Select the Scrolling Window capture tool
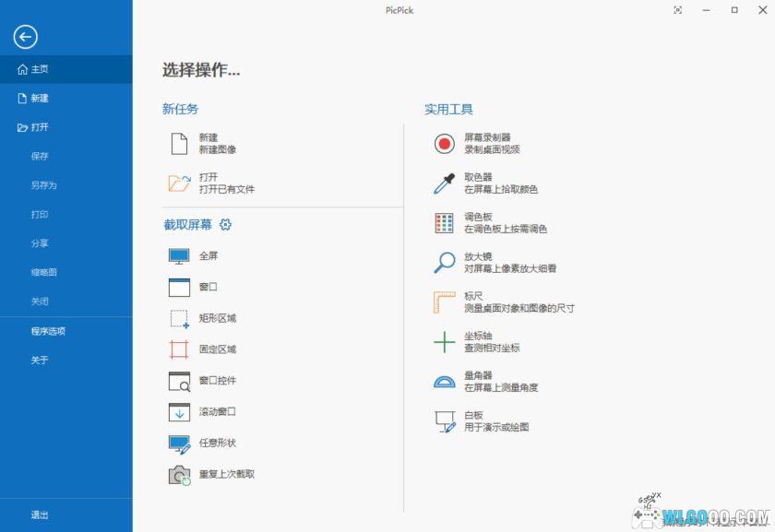 (205, 412)
